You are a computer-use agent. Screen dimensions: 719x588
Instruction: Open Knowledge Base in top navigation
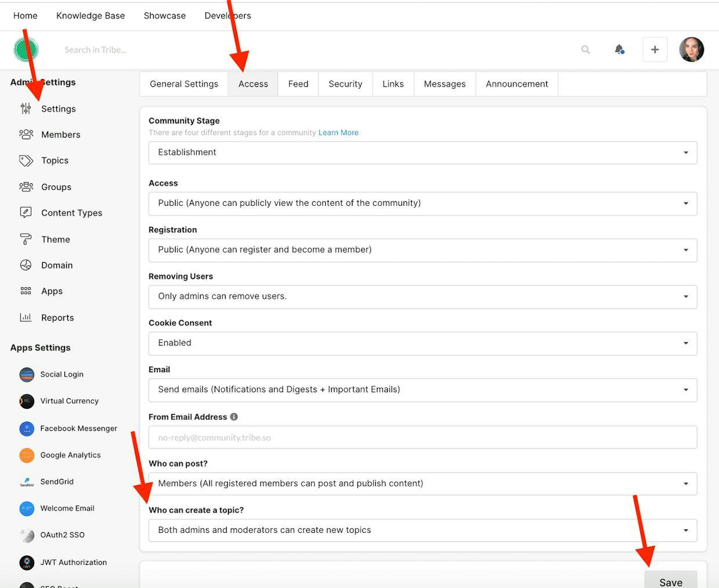(90, 16)
